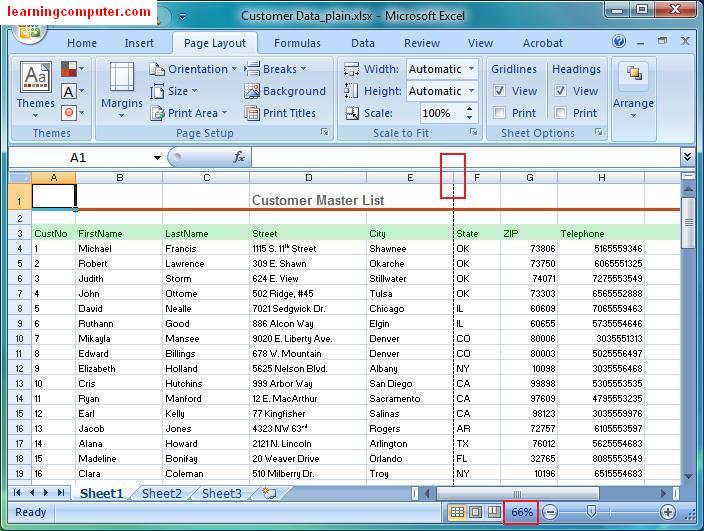Switch to the Sheet2 tab

pyautogui.click(x=162, y=493)
